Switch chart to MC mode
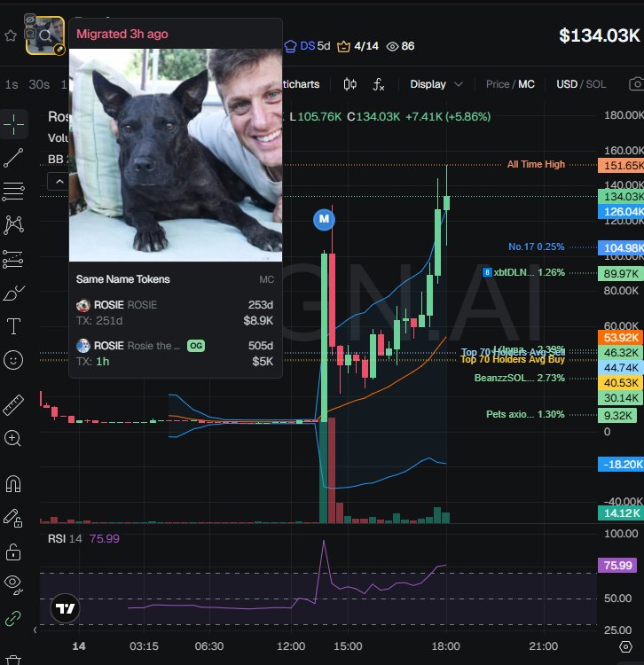This screenshot has height=665, width=644. pos(527,84)
